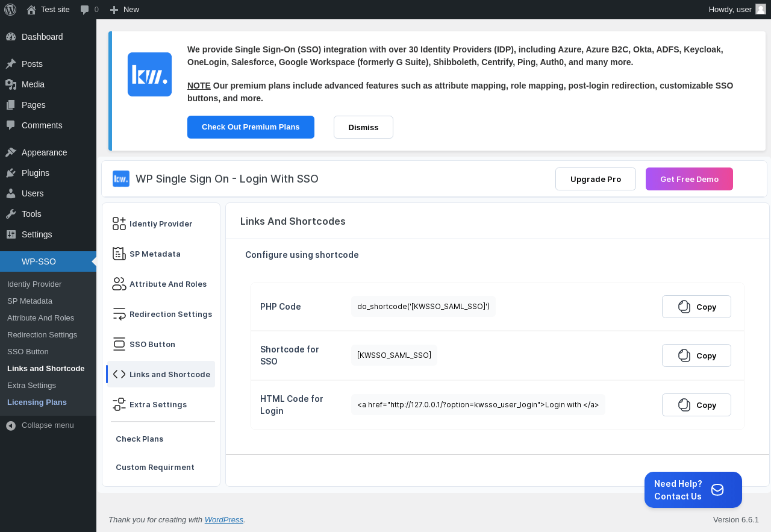Select the Redirection Settings arrow icon
The height and width of the screenshot is (532, 771).
[x=119, y=314]
